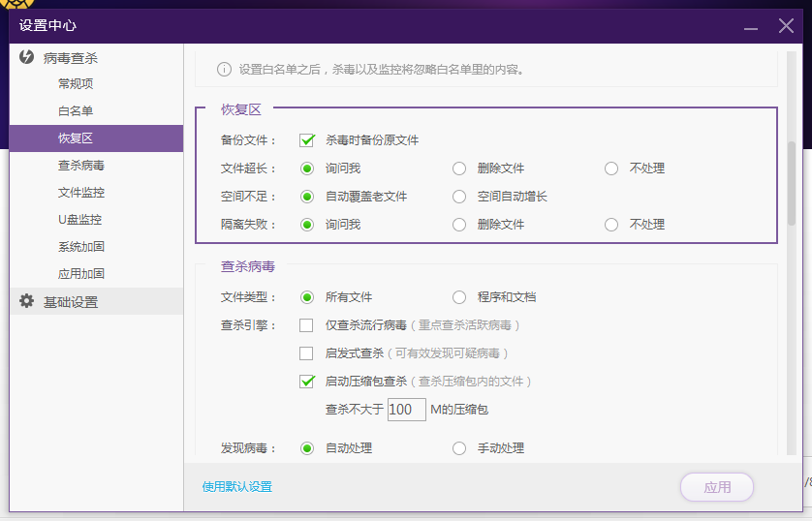Minimize the 设置中心 window
812x521 pixels.
pos(751,26)
